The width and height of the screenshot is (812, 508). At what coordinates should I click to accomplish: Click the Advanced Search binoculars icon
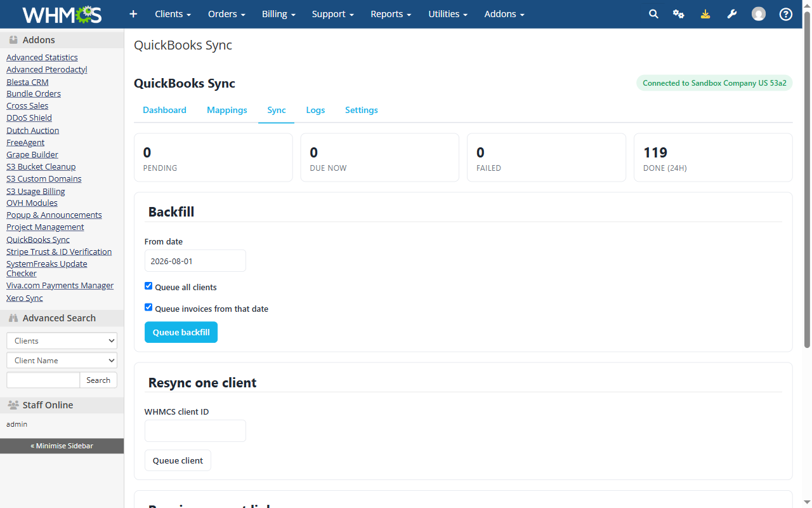point(13,318)
